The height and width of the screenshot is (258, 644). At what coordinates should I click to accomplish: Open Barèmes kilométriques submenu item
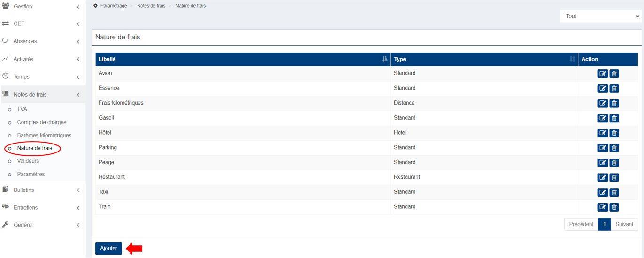[44, 135]
